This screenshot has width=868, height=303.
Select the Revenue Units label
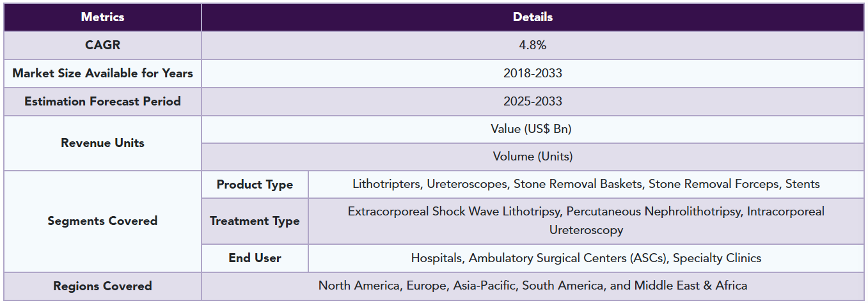[x=102, y=143]
